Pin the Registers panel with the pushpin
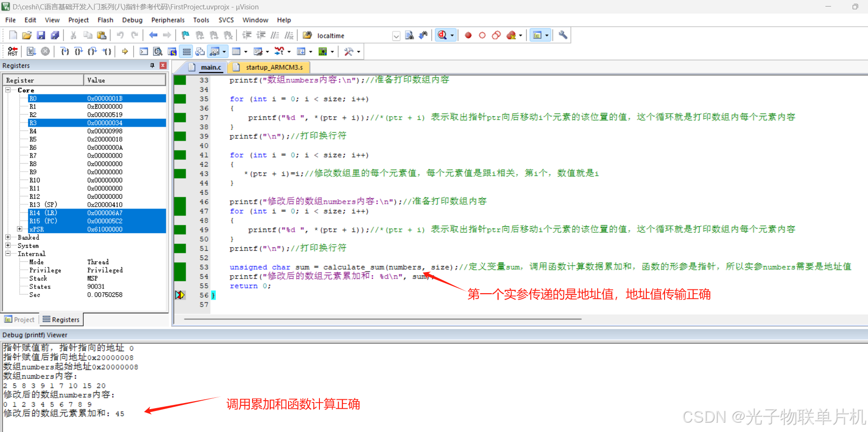This screenshot has height=432, width=868. click(x=152, y=65)
